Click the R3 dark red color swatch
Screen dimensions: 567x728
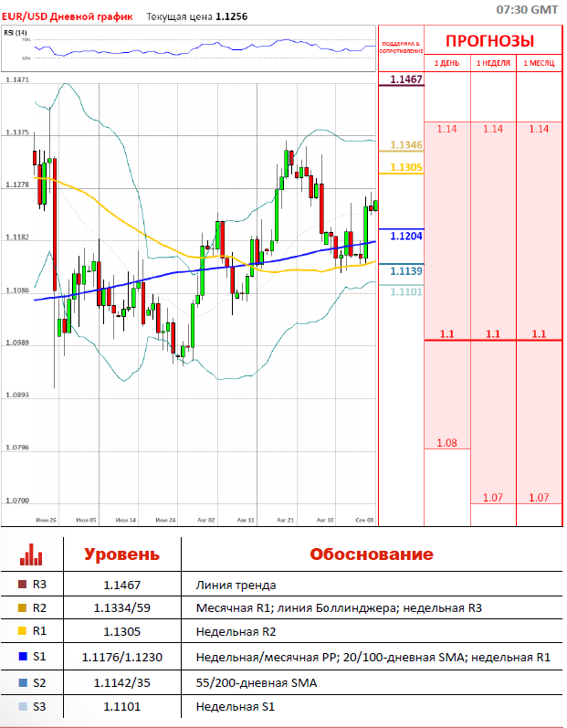[x=22, y=584]
